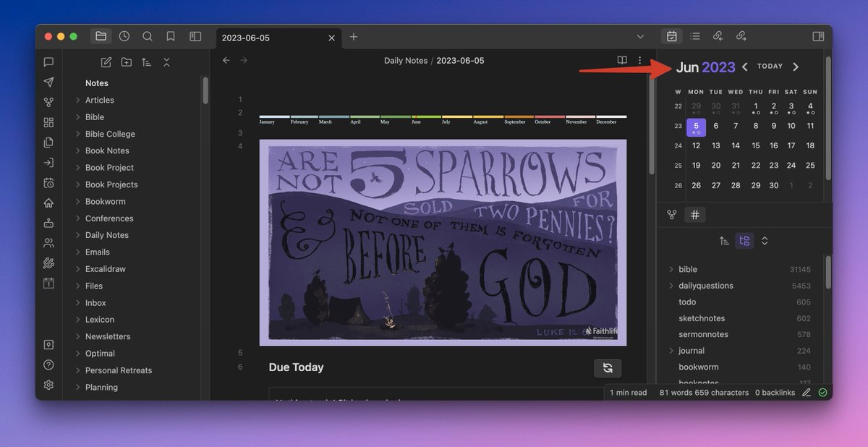The height and width of the screenshot is (447, 868).
Task: Switch to the tags hash tab
Action: [x=694, y=215]
